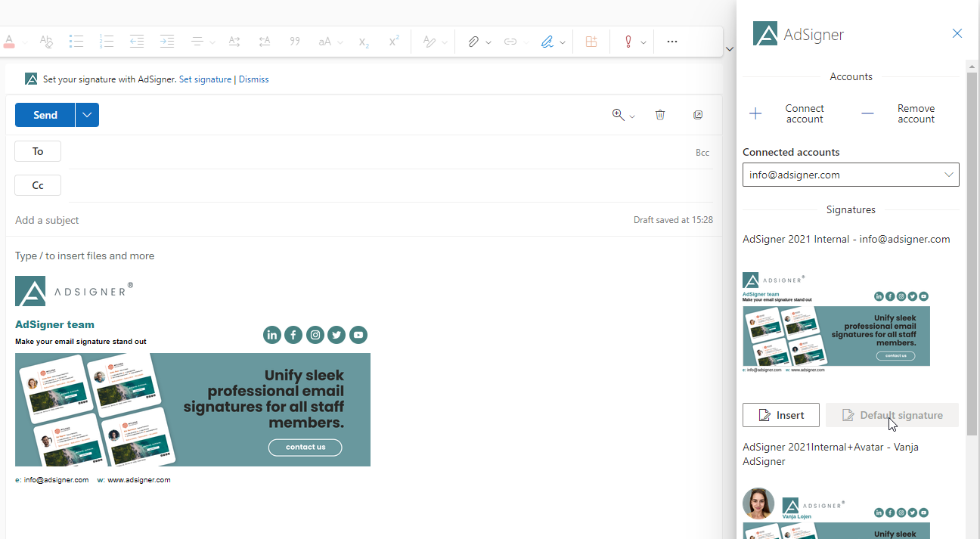The height and width of the screenshot is (539, 980).
Task: Pop out message to new window
Action: pyautogui.click(x=698, y=115)
